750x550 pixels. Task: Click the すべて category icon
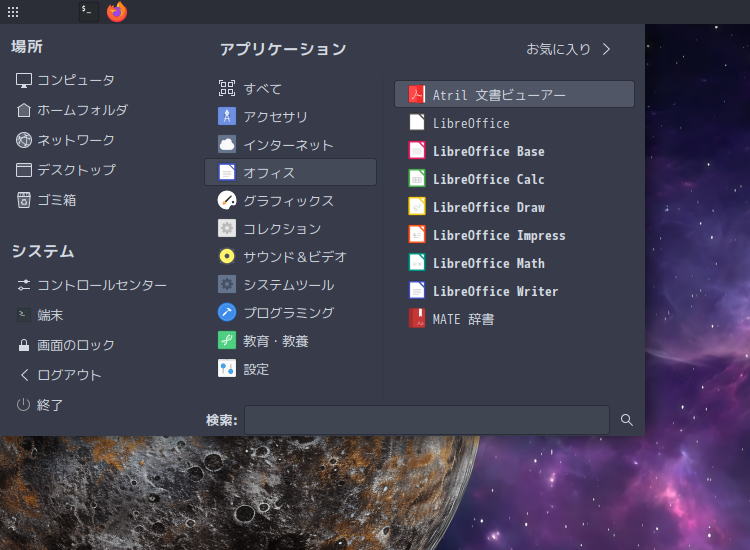tap(227, 88)
